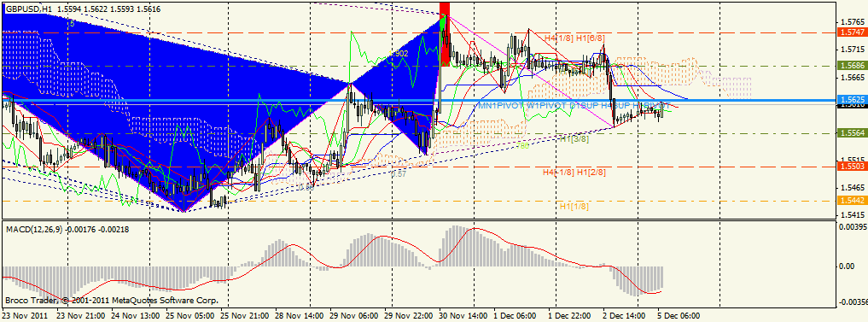Select the orange 1.5747 price level tag
The height and width of the screenshot is (322, 868).
[852, 33]
